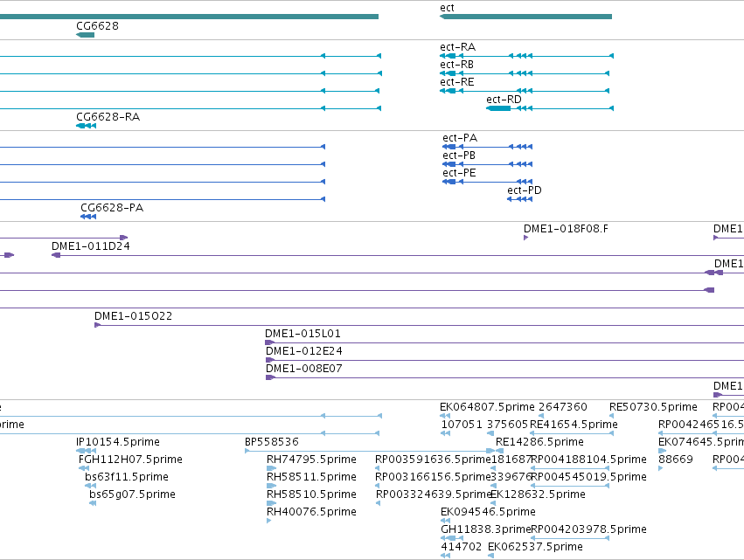
Task: Click the EK094546.5prime EST label
Action: tap(488, 512)
